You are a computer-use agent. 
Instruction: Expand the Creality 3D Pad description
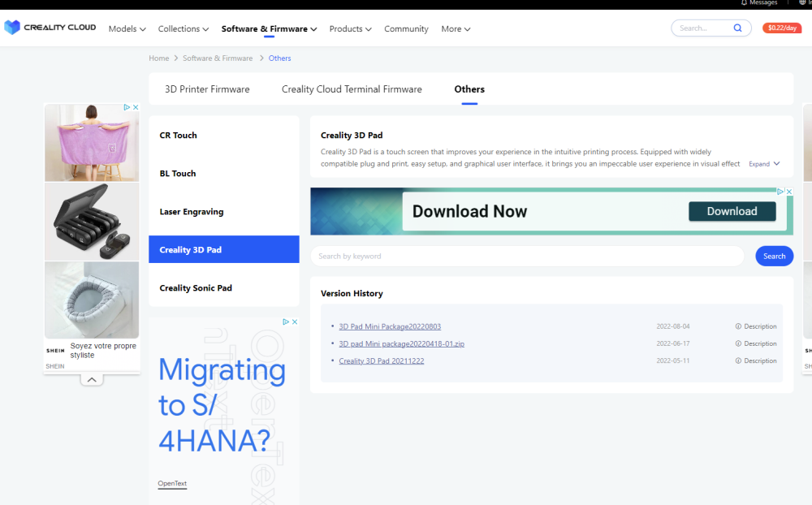click(764, 164)
